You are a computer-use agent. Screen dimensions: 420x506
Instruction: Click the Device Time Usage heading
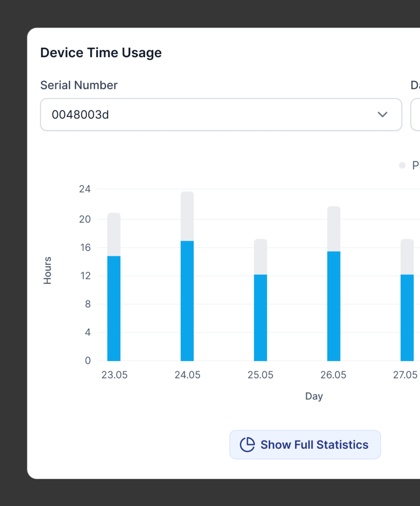point(101,53)
